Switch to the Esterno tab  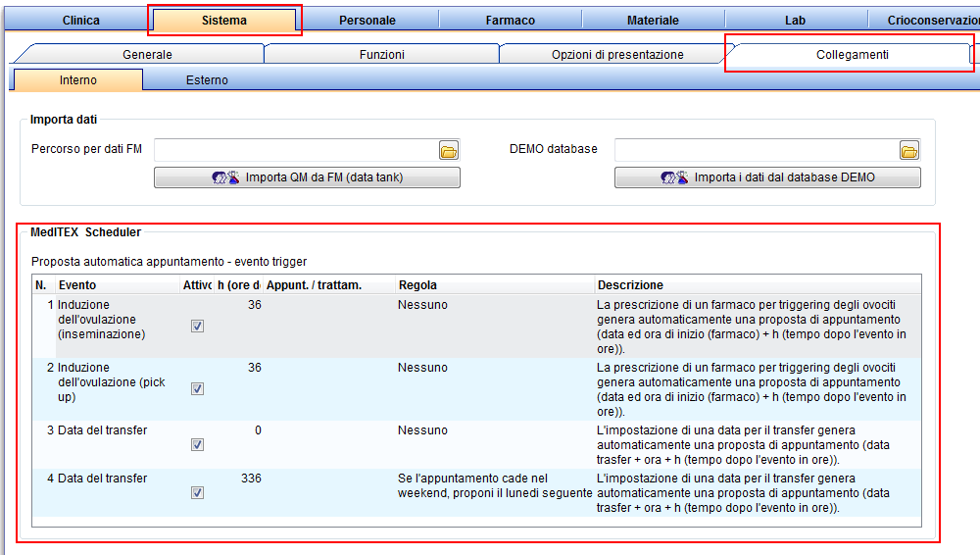[x=207, y=80]
